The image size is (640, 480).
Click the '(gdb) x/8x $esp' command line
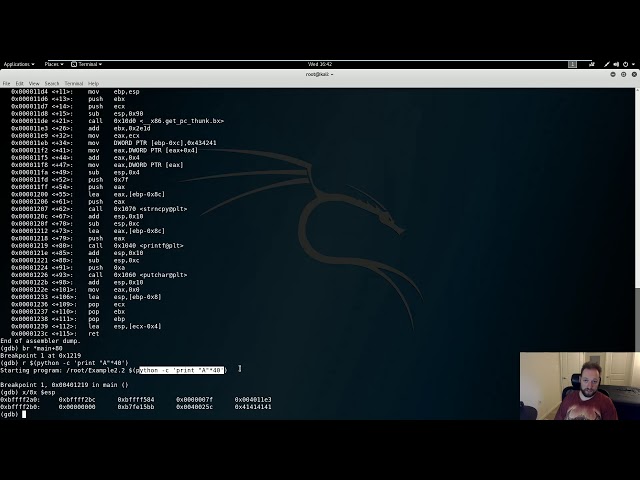point(28,392)
